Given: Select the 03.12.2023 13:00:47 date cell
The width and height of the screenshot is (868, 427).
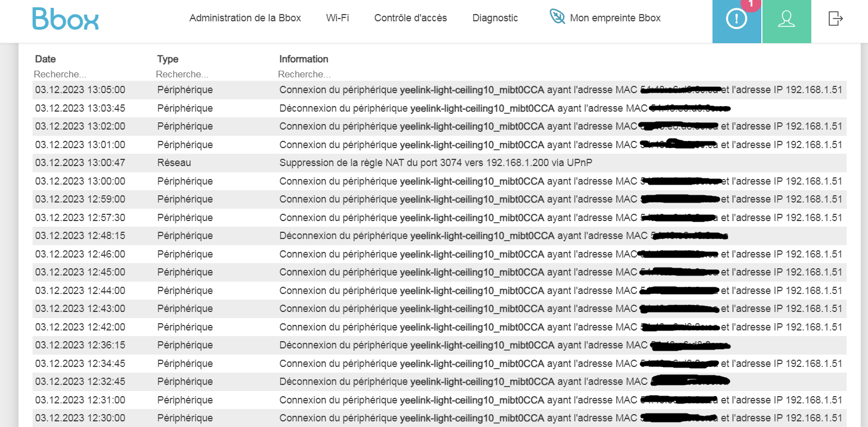Looking at the screenshot, I should tap(80, 163).
